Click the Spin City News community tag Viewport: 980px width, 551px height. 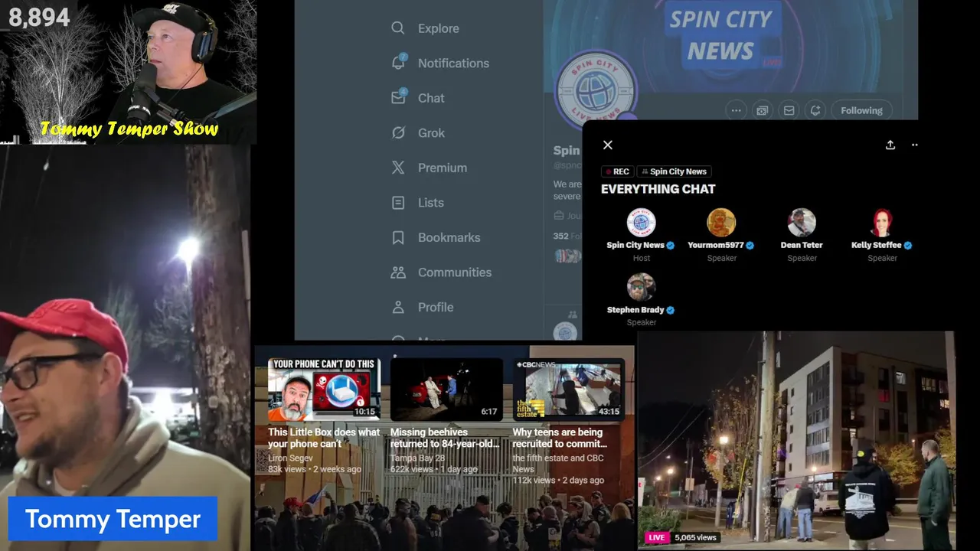tap(674, 171)
